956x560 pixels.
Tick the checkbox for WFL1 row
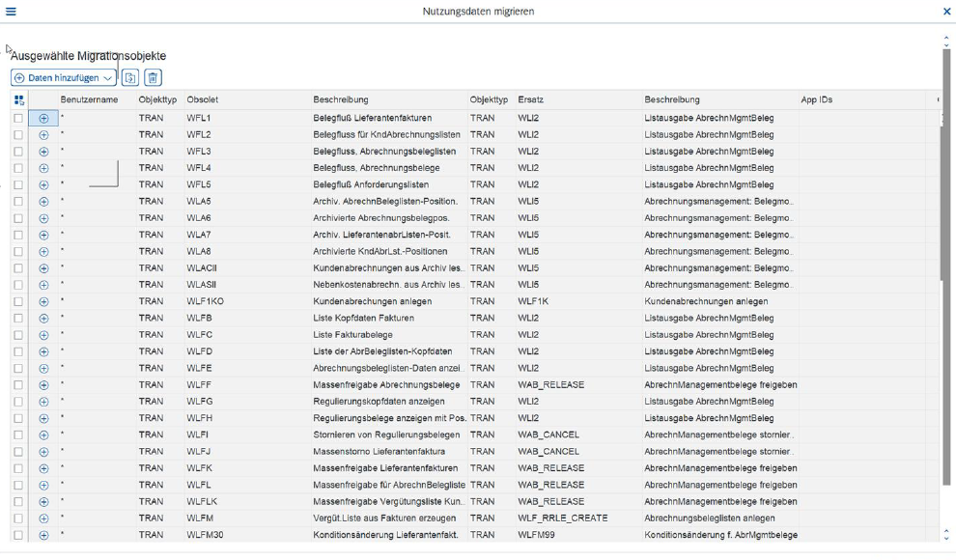pyautogui.click(x=18, y=118)
